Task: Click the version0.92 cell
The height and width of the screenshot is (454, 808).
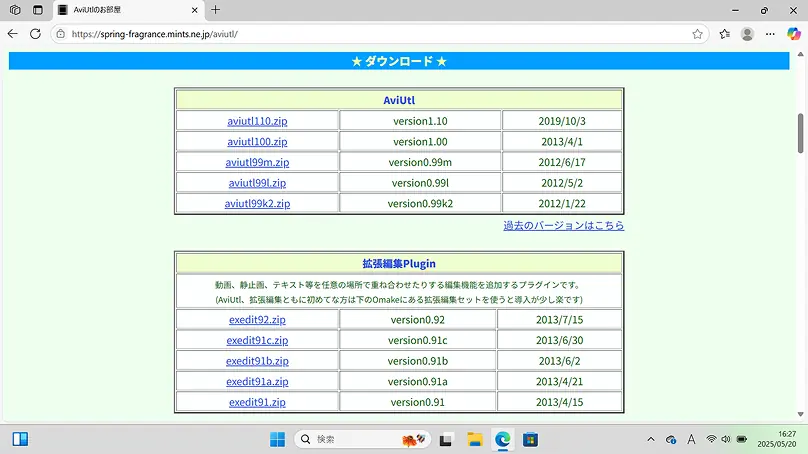Action: tap(417, 320)
